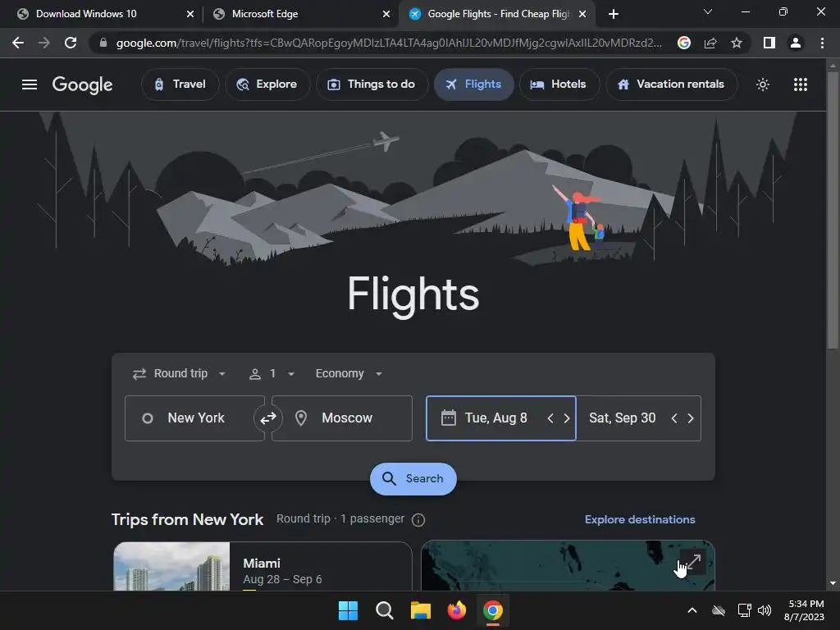Open the Google icon in address bar
Viewport: 840px width, 630px height.
coord(683,43)
